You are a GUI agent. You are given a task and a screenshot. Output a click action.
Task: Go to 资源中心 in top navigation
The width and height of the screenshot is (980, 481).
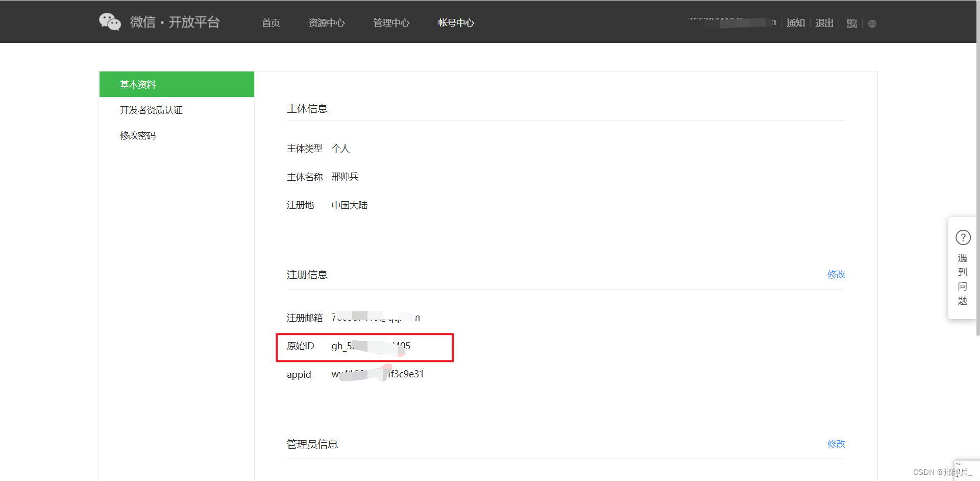(327, 22)
